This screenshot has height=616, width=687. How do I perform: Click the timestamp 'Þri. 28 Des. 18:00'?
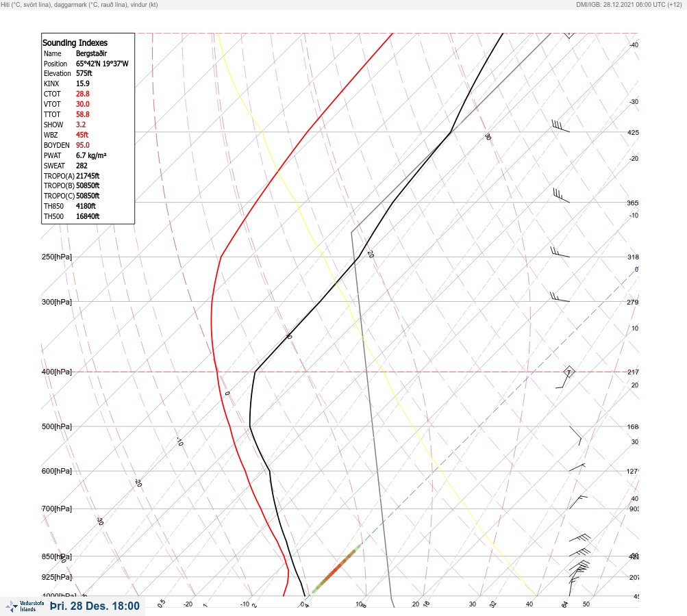[95, 606]
